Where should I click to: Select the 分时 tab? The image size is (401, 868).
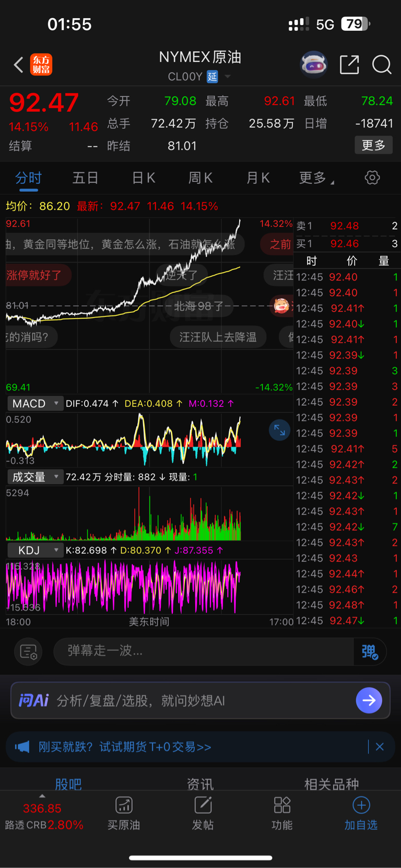click(x=28, y=178)
